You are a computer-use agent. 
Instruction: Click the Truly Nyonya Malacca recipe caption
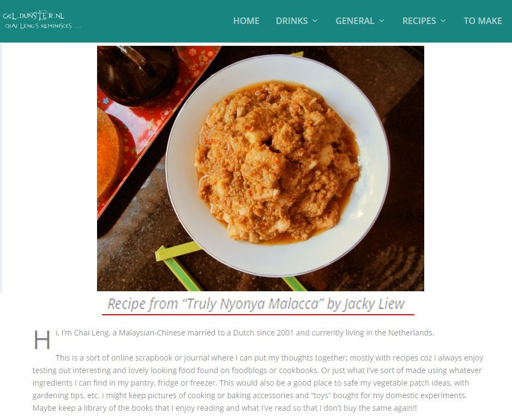pyautogui.click(x=256, y=304)
